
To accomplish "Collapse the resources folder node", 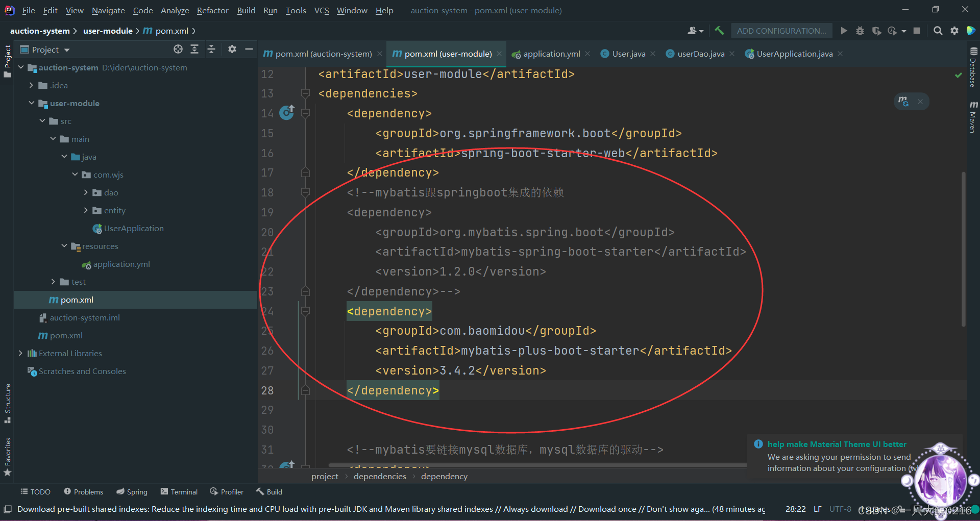I will 64,246.
